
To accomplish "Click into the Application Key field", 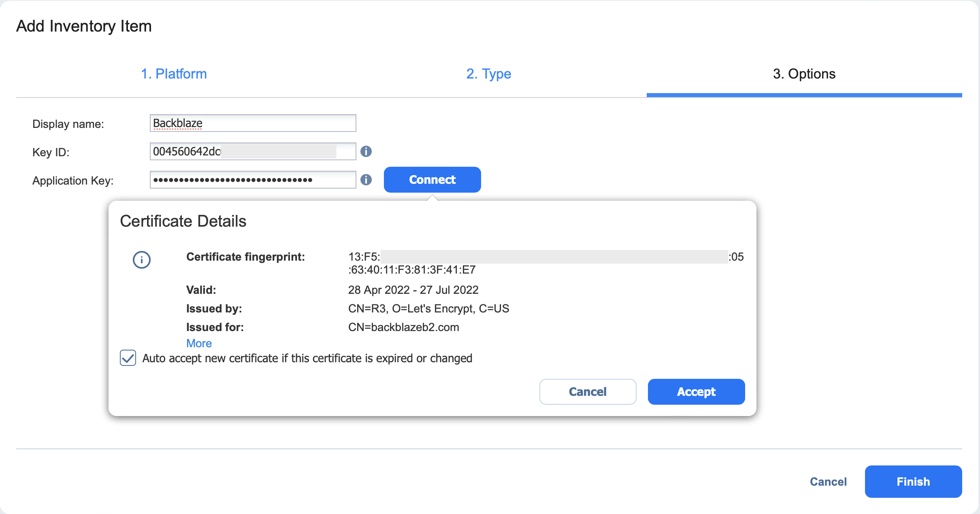I will coord(253,180).
